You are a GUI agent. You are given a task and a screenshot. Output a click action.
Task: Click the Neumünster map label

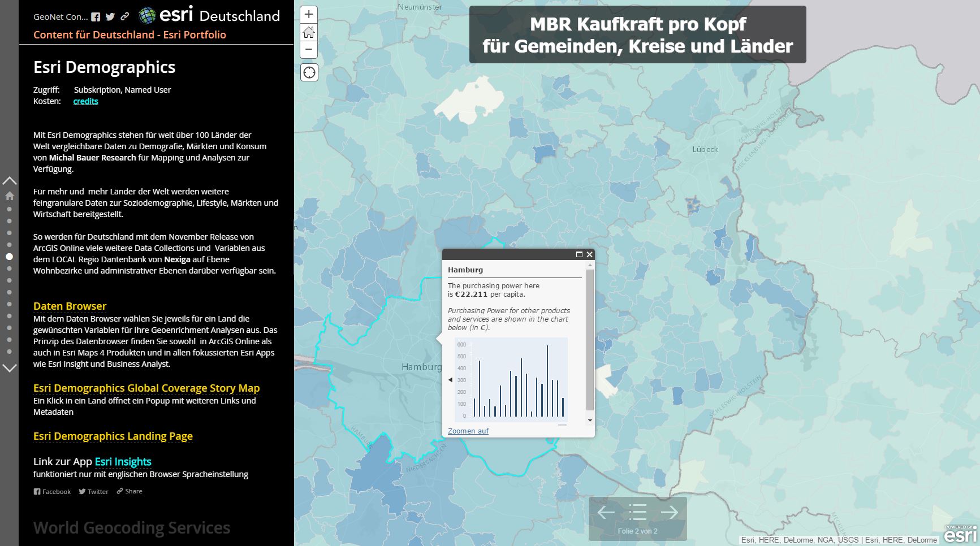(420, 7)
